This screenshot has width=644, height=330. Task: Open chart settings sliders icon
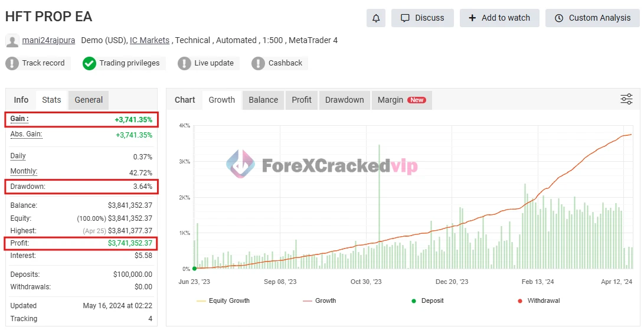626,99
